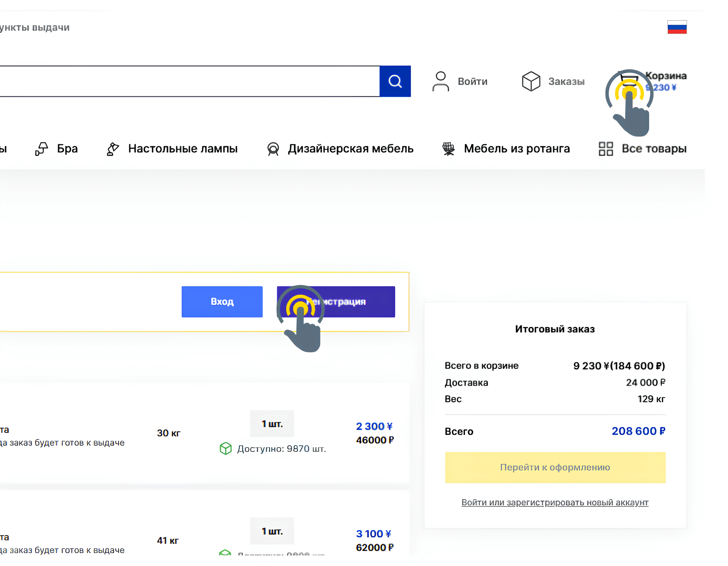
Task: Follow the login or register account link
Action: 555,502
